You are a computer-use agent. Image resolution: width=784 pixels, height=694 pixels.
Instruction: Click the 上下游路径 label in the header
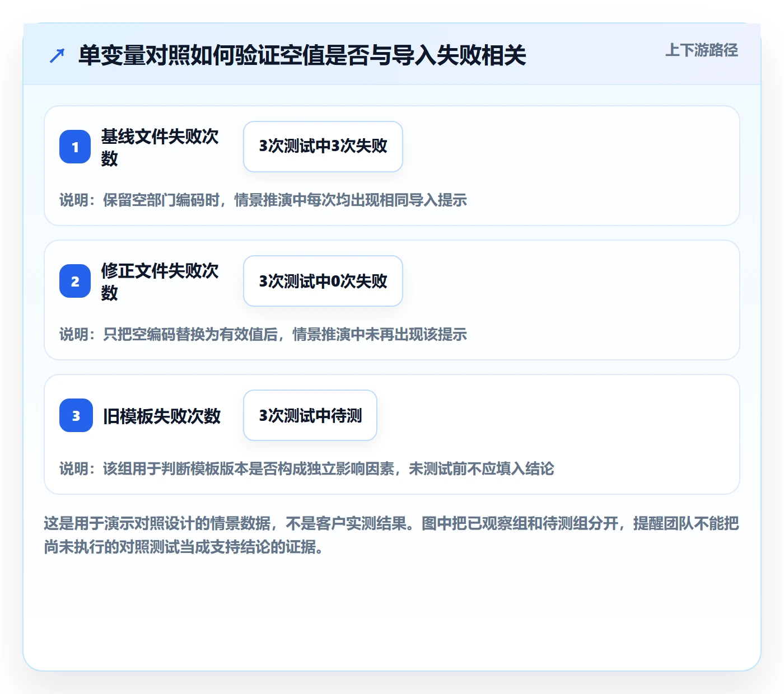point(701,50)
